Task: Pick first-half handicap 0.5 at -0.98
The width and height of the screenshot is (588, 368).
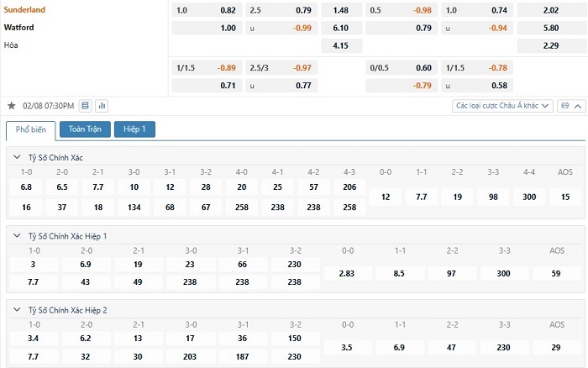Action: 402,10
